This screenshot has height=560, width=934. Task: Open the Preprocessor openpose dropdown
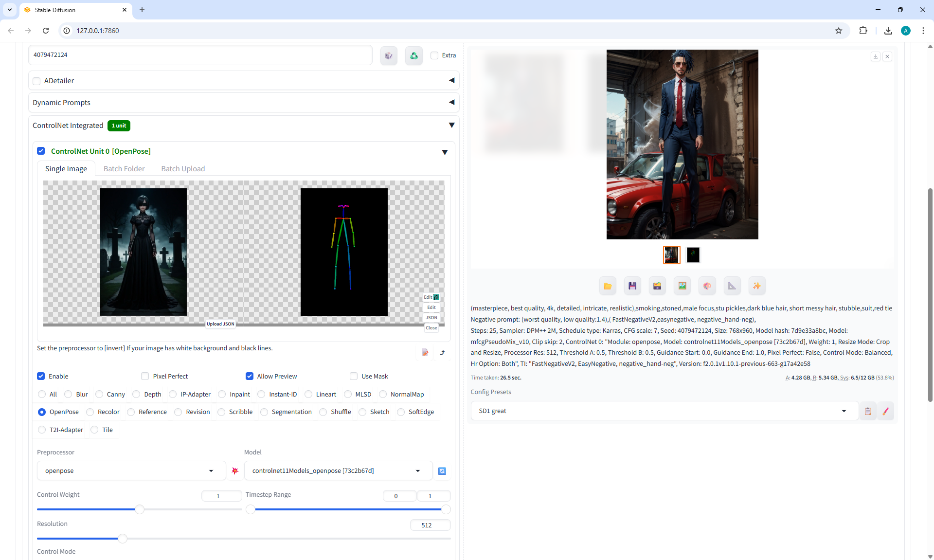coord(131,471)
